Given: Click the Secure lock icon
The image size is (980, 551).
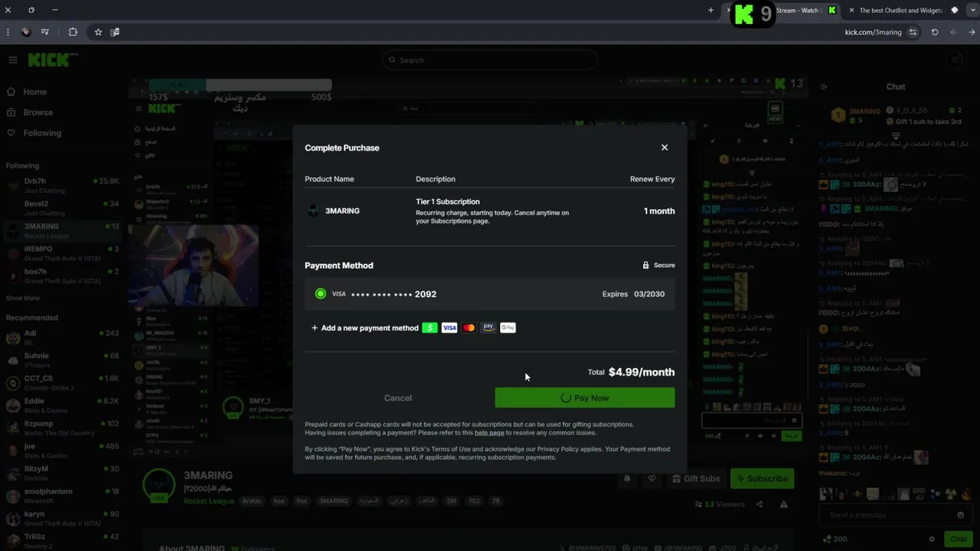Looking at the screenshot, I should point(645,266).
